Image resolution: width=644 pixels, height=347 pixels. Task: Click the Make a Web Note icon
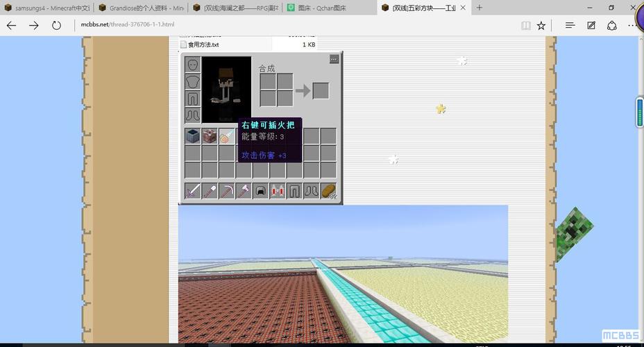(x=591, y=25)
